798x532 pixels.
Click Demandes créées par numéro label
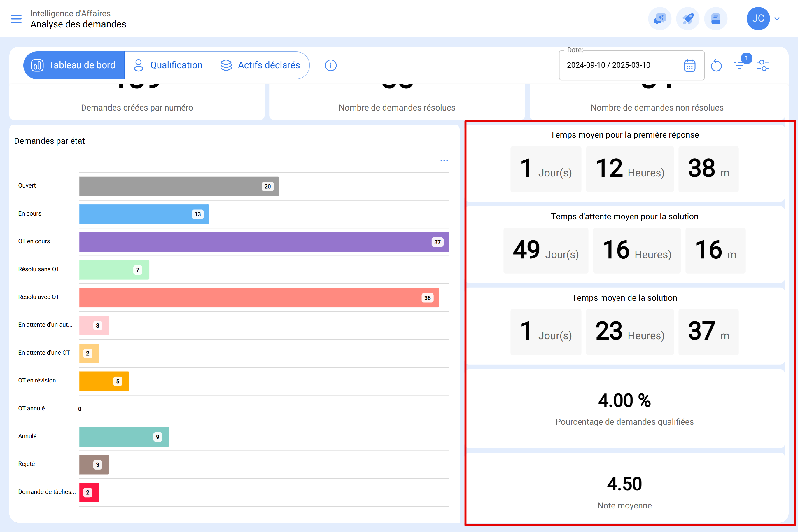(137, 108)
